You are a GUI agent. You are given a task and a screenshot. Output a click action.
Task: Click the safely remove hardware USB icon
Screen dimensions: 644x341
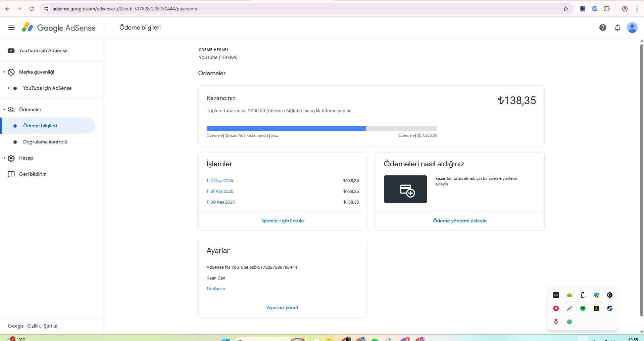coord(583,295)
